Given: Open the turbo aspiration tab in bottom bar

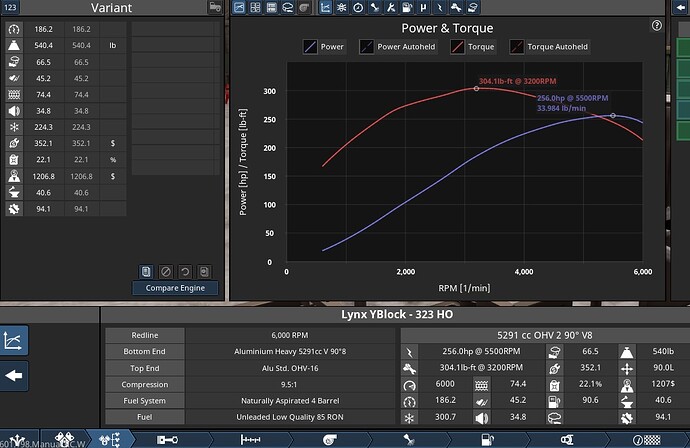Looking at the screenshot, I should [330, 439].
